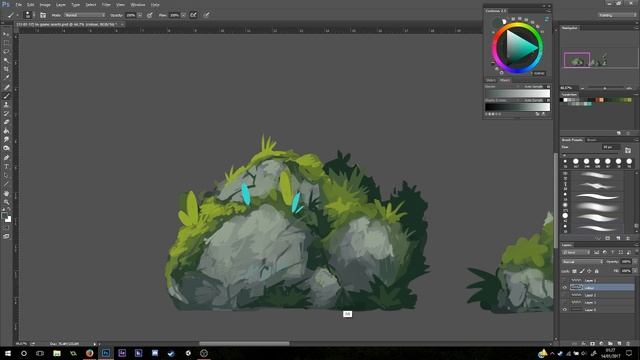Toggle the Brush panel from options bar
Image resolution: width=640 pixels, height=360 pixels.
43,15
